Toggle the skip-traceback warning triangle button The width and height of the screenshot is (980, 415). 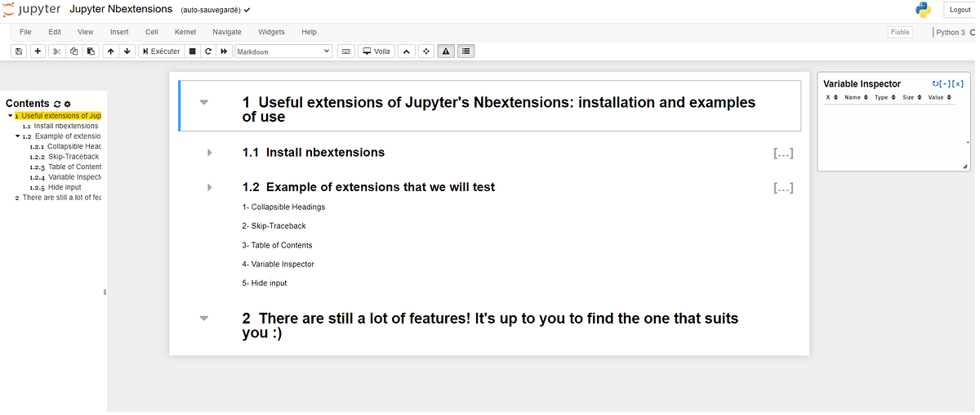pyautogui.click(x=446, y=51)
